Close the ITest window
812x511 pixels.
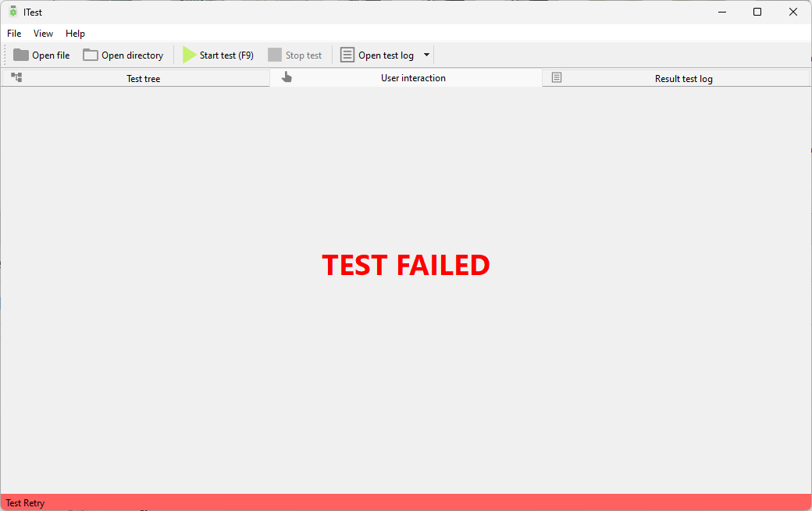pyautogui.click(x=792, y=12)
